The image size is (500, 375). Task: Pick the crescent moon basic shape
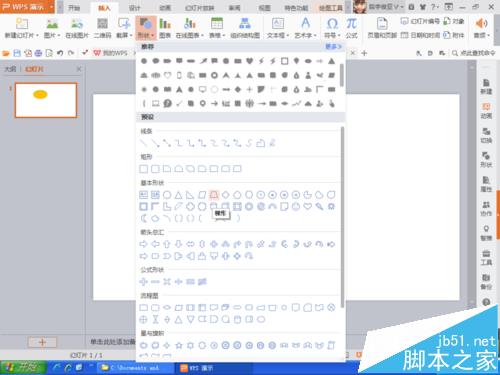[x=144, y=218]
